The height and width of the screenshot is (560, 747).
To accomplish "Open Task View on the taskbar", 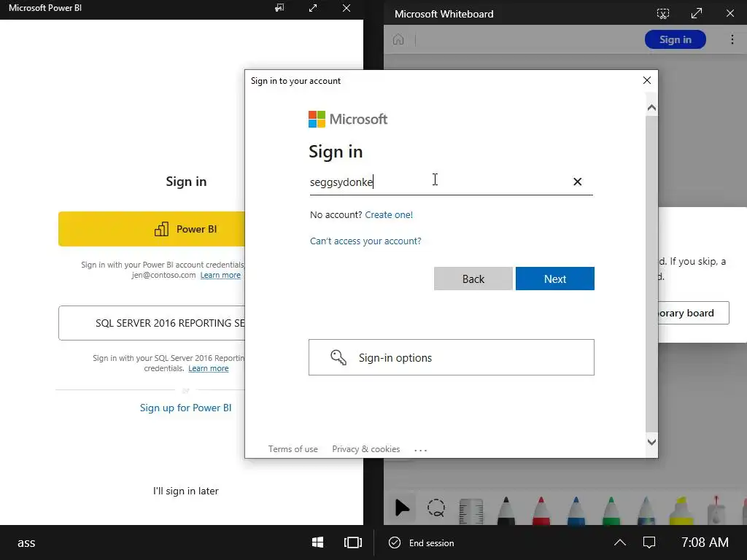I will coord(352,542).
